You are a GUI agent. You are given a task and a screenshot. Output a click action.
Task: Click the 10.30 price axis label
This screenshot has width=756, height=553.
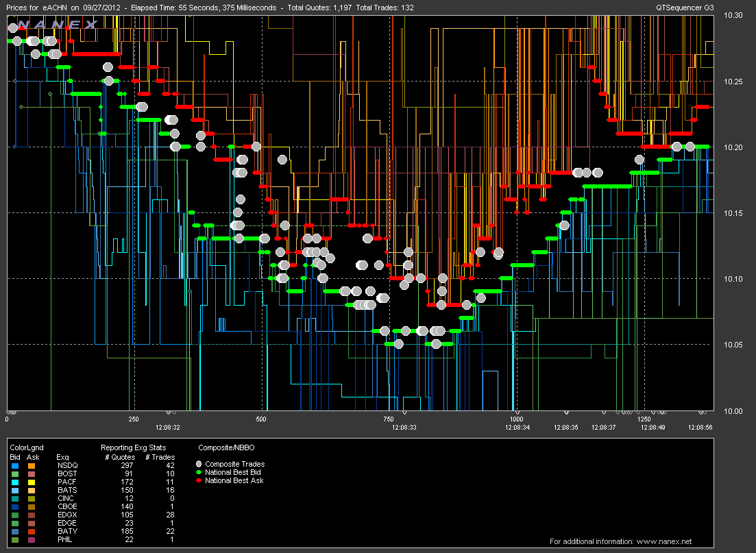(x=733, y=15)
